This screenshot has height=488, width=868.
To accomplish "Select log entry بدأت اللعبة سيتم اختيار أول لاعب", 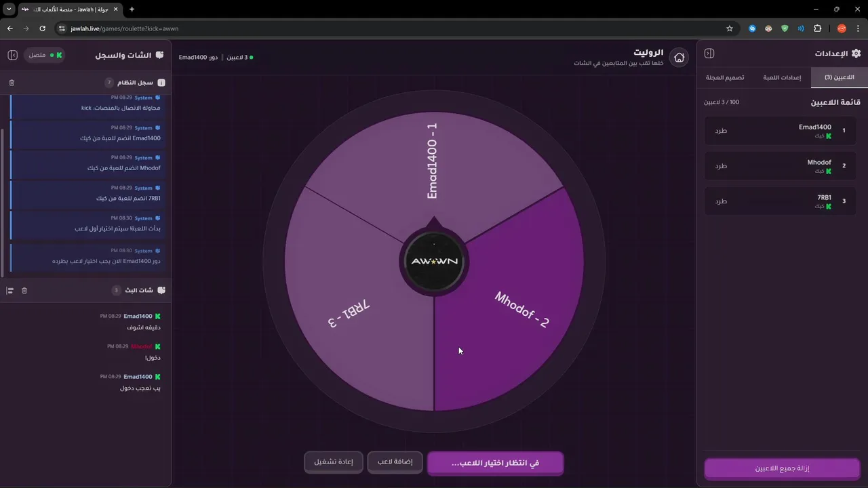I will click(87, 224).
